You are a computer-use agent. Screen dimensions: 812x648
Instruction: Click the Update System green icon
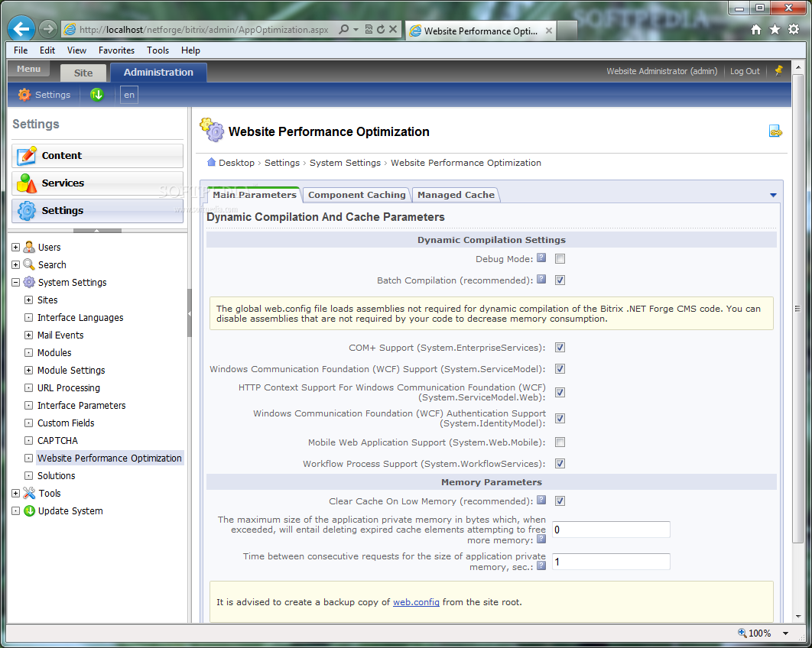29,511
